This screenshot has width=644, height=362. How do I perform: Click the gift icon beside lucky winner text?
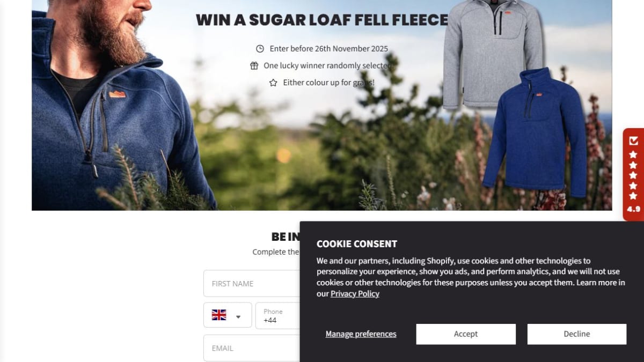[254, 65]
